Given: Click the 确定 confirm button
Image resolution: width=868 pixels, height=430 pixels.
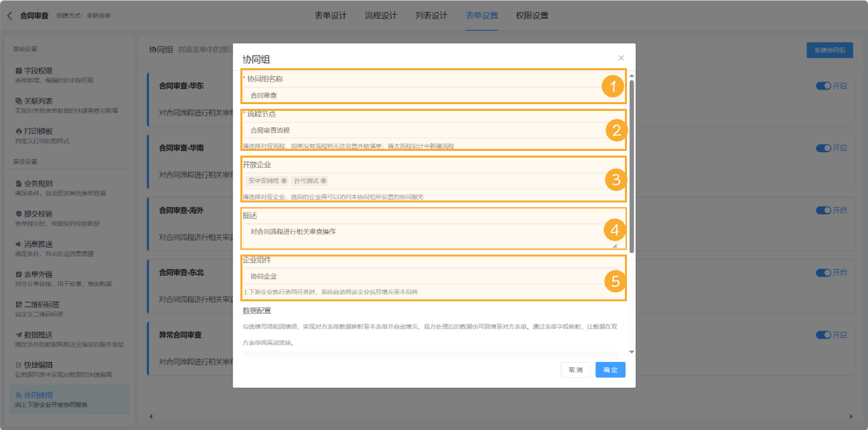Looking at the screenshot, I should [610, 369].
